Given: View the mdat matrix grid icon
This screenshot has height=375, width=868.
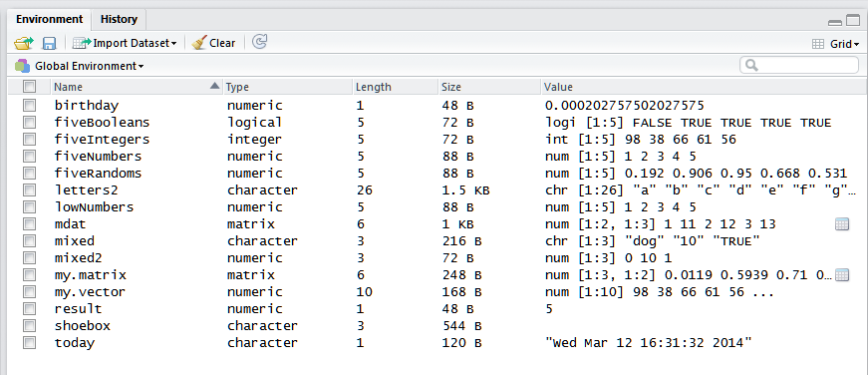Looking at the screenshot, I should 842,223.
